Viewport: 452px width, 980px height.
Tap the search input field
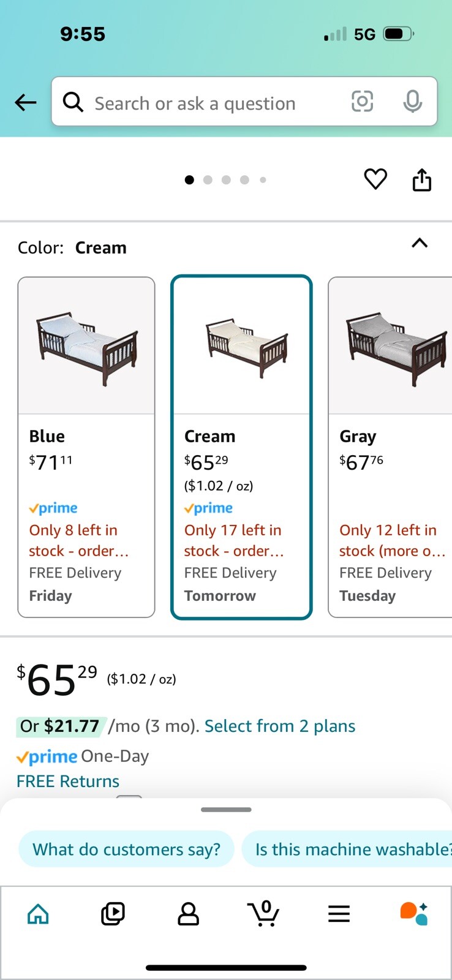(x=208, y=103)
